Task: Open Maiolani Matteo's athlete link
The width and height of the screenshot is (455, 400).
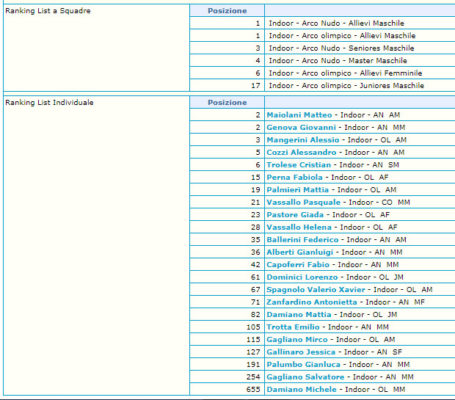Action: pos(299,115)
